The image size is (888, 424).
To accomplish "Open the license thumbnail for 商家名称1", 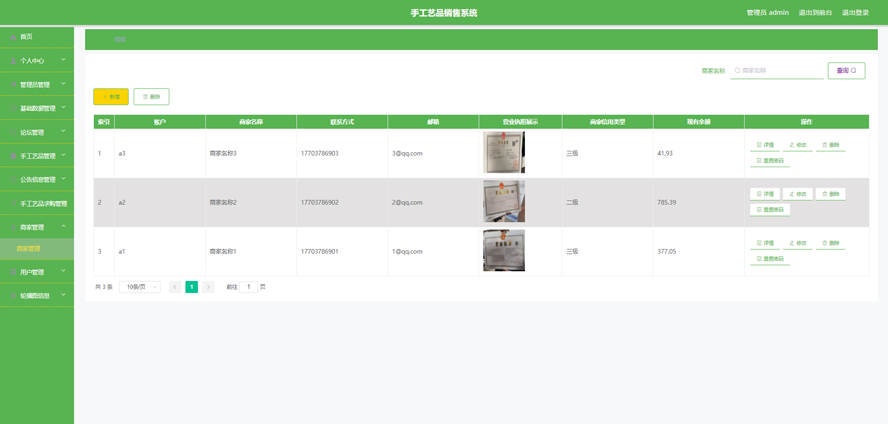I will (504, 250).
